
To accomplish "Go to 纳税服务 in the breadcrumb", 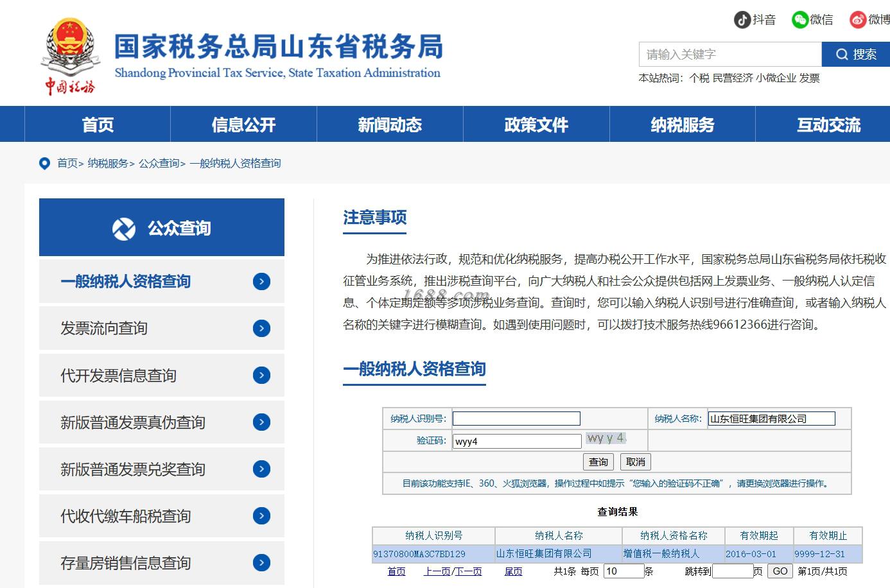I will click(x=108, y=163).
